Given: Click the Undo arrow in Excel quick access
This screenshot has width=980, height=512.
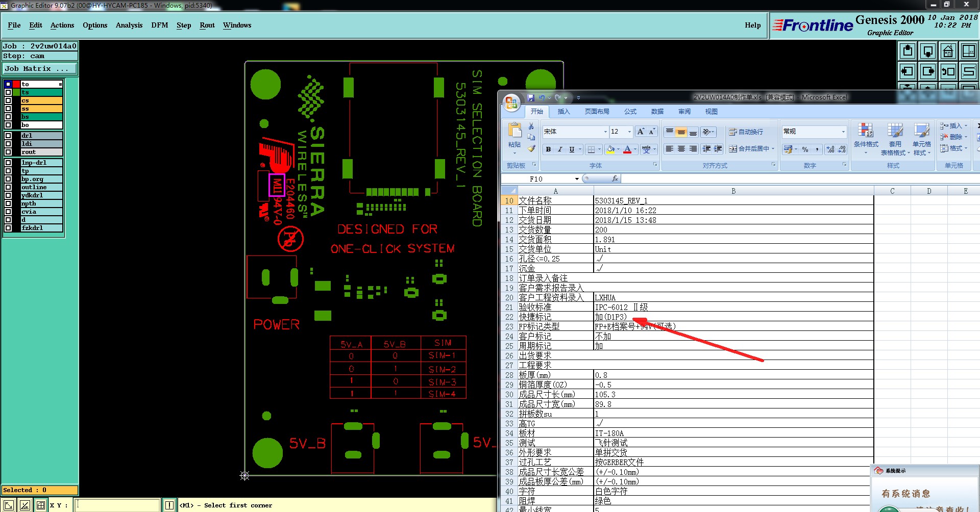Looking at the screenshot, I should click(542, 97).
